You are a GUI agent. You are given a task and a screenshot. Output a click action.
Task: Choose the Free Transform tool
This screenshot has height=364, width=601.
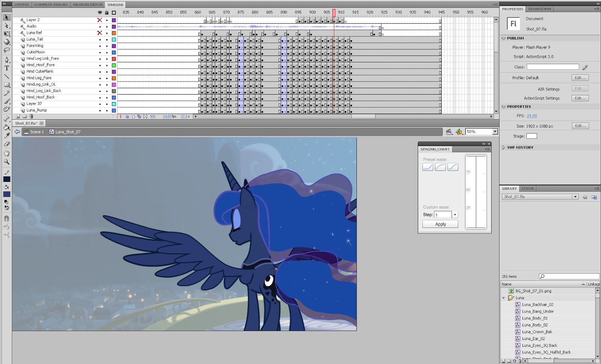click(x=6, y=34)
